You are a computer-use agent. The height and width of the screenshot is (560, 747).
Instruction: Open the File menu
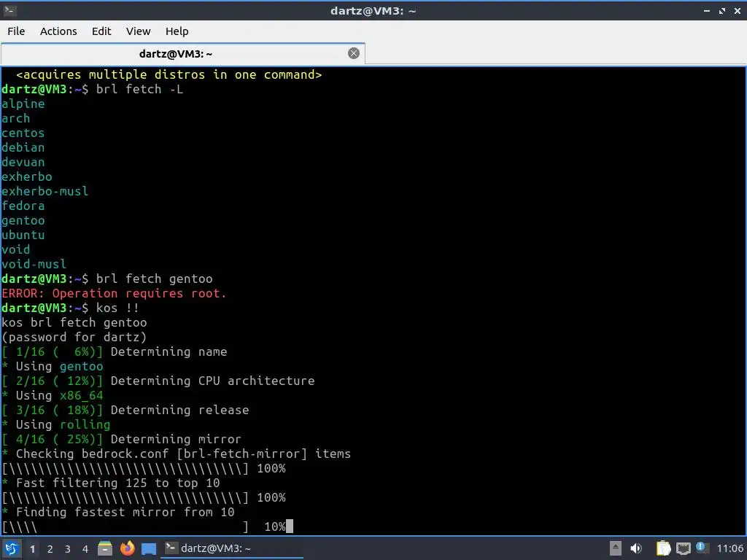click(16, 31)
